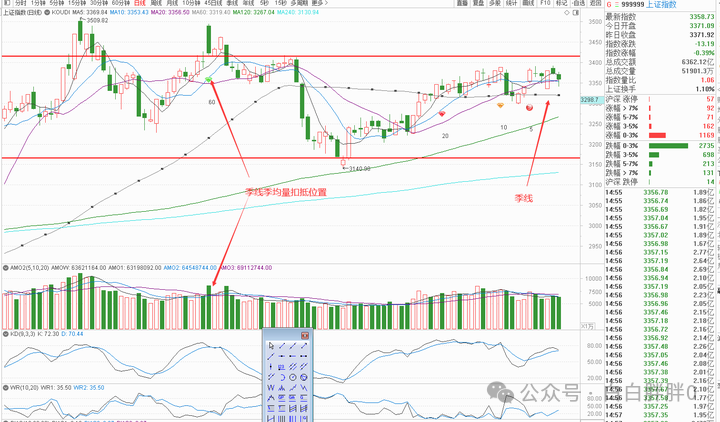Select the 日线 daily chart tab
This screenshot has width=720, height=422.
coord(140,3)
